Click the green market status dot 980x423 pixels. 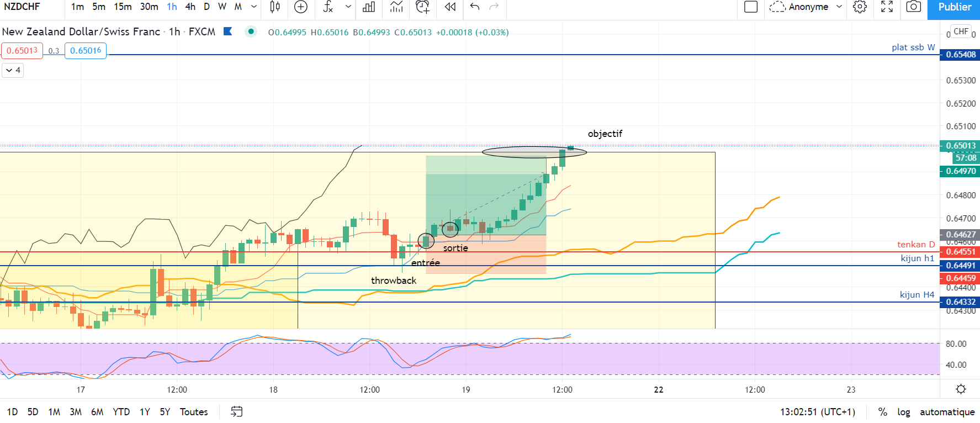pos(251,31)
